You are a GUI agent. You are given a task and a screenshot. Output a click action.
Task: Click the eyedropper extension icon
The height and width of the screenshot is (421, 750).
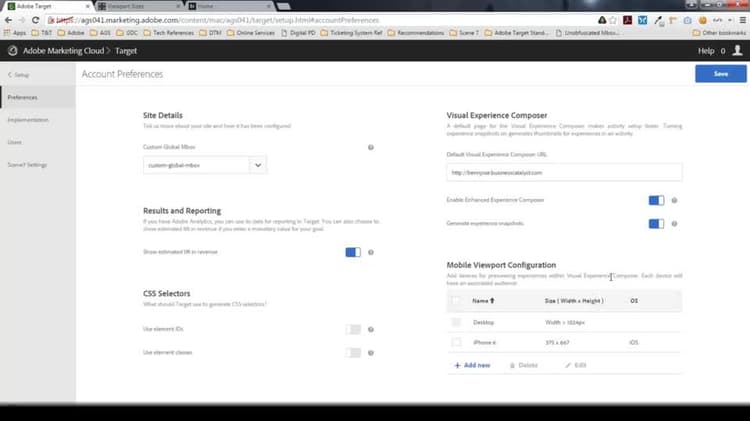point(659,20)
